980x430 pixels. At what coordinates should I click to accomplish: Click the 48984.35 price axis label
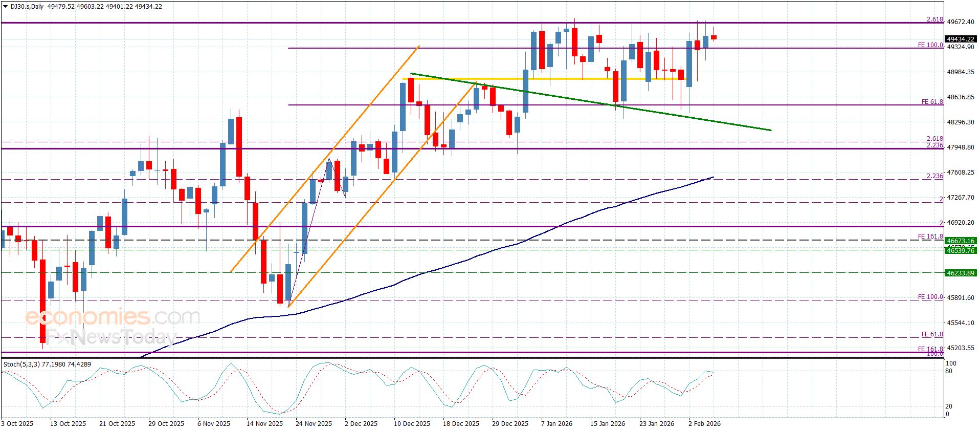tap(961, 72)
